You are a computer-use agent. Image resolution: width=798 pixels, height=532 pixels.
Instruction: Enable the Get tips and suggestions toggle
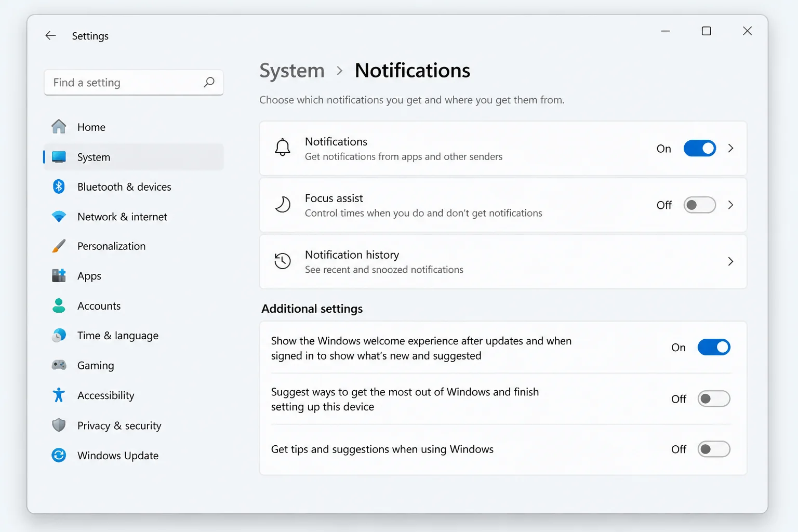(714, 449)
